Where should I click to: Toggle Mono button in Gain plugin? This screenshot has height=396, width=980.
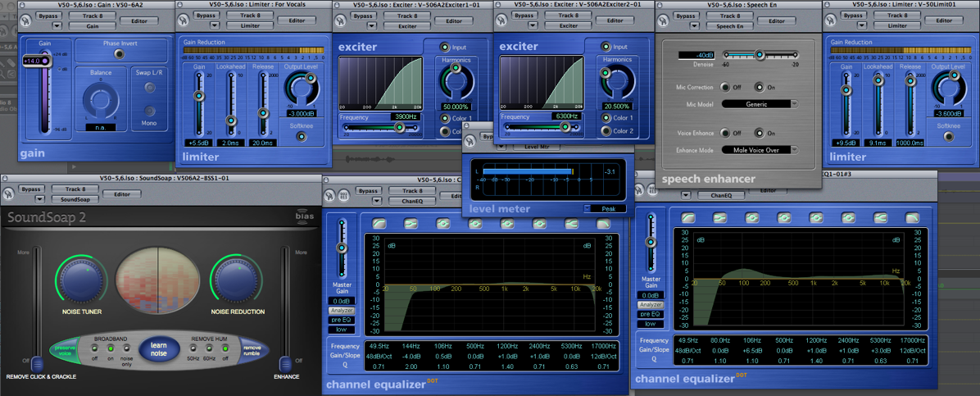coord(149,111)
